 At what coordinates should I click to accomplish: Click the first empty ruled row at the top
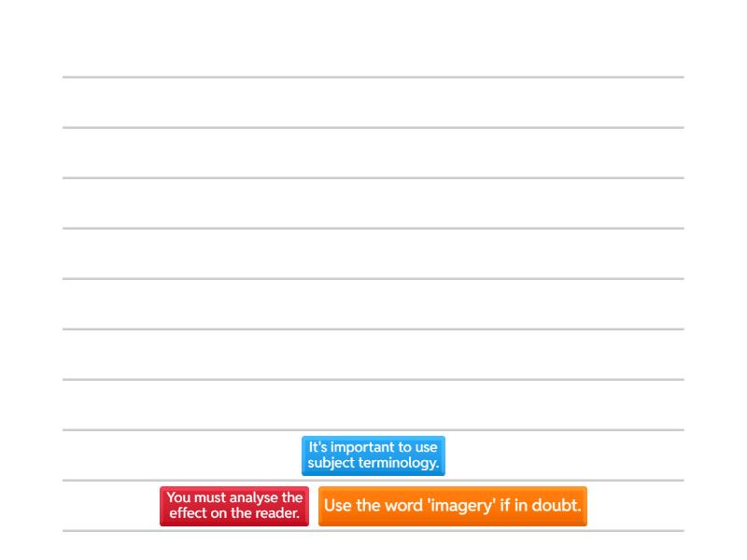(x=373, y=103)
